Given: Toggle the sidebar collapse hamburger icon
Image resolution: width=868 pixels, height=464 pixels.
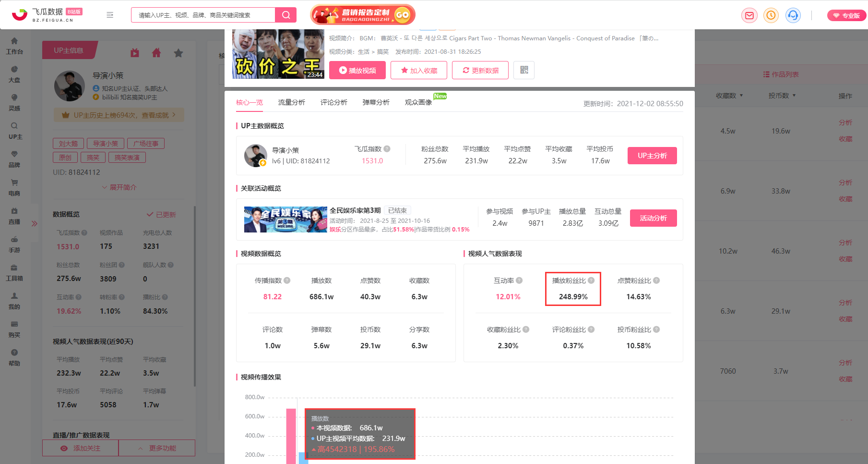Looking at the screenshot, I should click(x=110, y=15).
